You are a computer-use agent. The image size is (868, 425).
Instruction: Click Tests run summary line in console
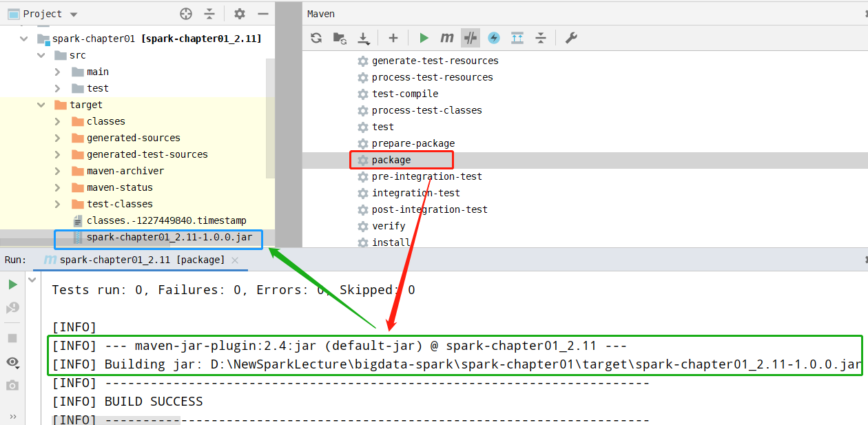click(x=234, y=290)
